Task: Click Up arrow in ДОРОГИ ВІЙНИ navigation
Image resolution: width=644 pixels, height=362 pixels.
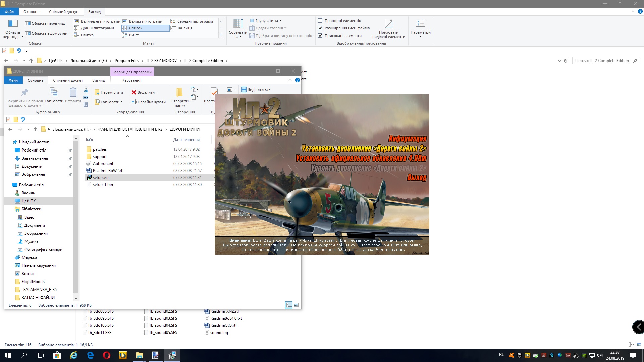Action: [x=35, y=129]
